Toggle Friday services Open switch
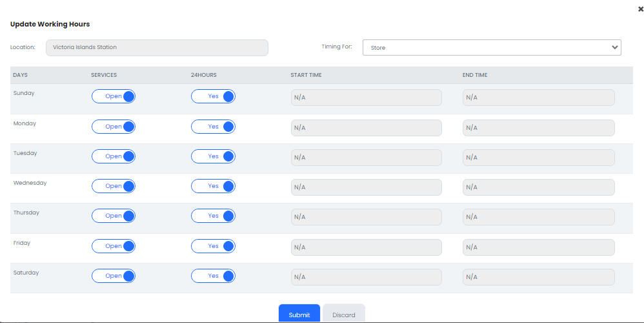Screen dimensions: 644x323 click(x=114, y=246)
